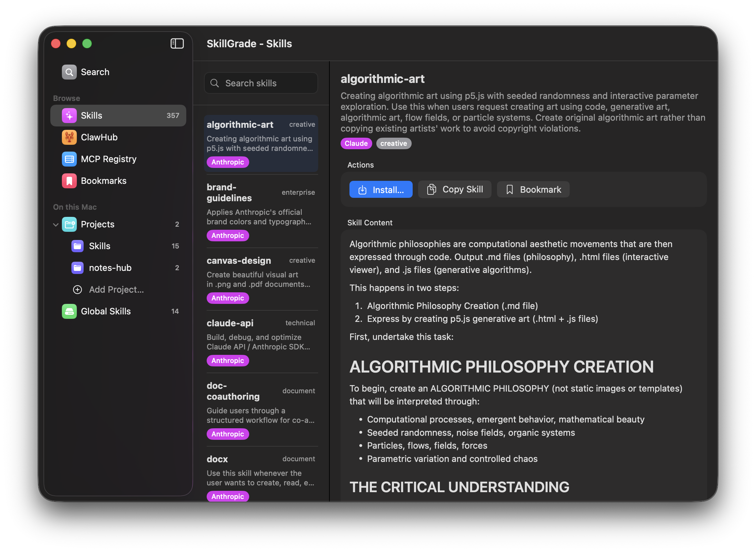
Task: Select the claude-api skill card
Action: [x=261, y=342]
